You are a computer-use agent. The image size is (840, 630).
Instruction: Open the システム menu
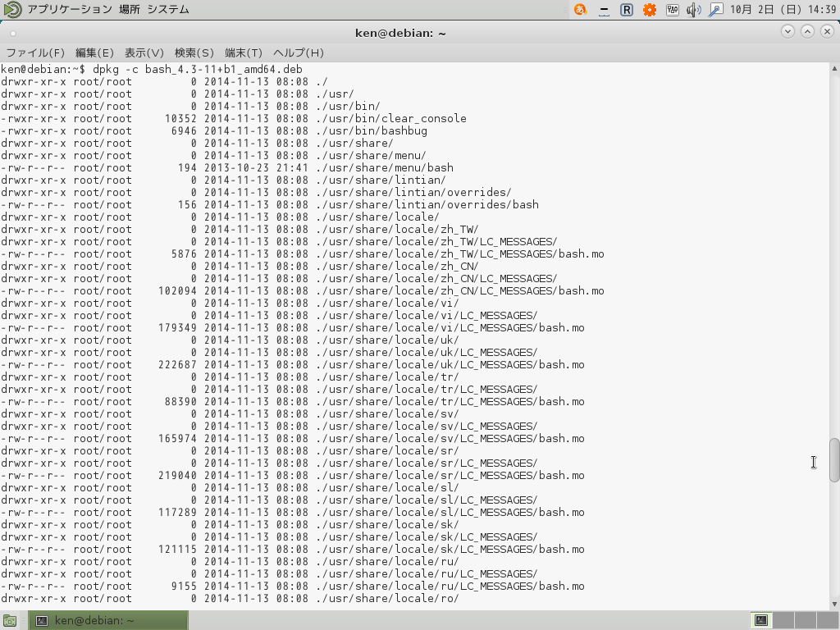click(x=167, y=10)
